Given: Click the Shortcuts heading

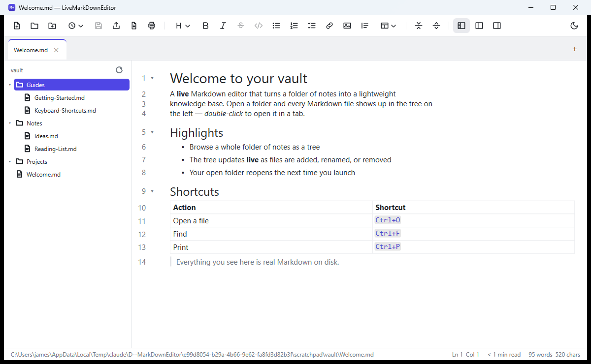Looking at the screenshot, I should pyautogui.click(x=195, y=192).
